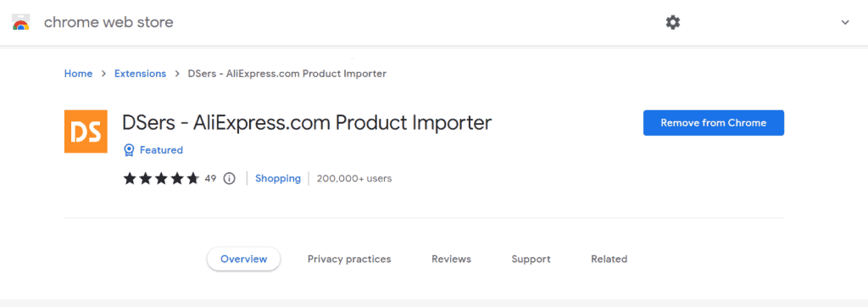Follow the Home breadcrumb link
The height and width of the screenshot is (307, 868).
(x=79, y=74)
